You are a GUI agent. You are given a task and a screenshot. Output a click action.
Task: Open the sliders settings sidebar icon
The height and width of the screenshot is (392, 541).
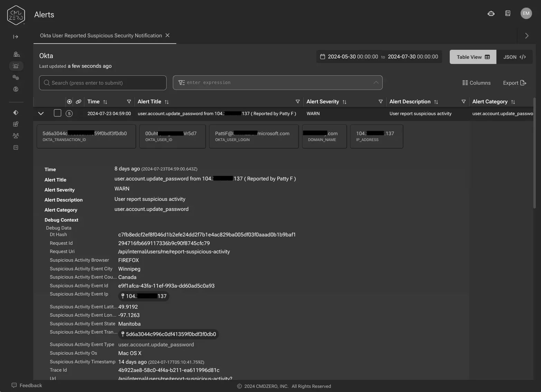pos(16,148)
